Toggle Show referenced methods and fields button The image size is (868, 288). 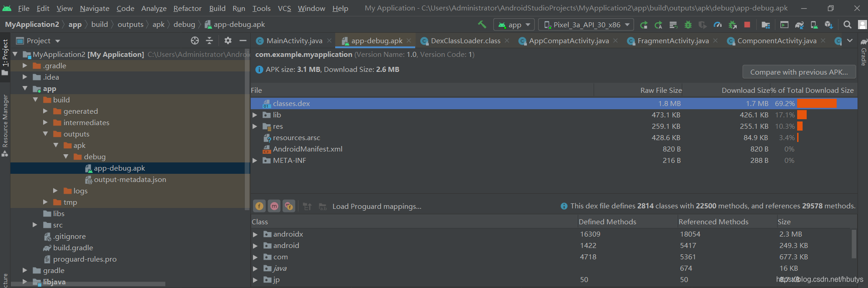[289, 206]
